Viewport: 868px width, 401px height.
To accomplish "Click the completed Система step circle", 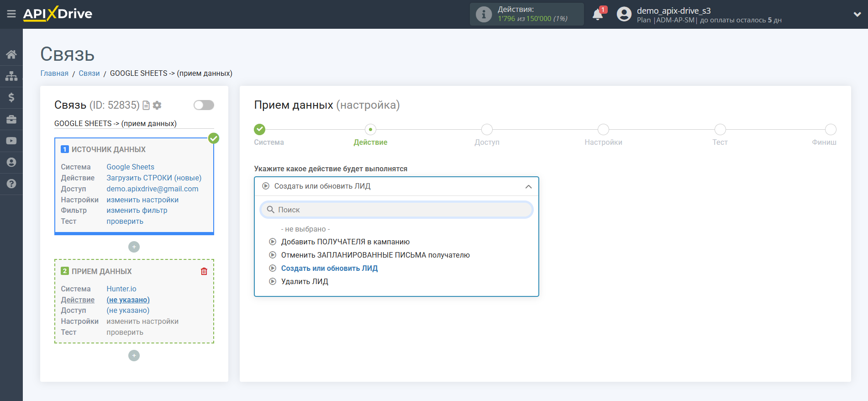I will pyautogui.click(x=260, y=129).
